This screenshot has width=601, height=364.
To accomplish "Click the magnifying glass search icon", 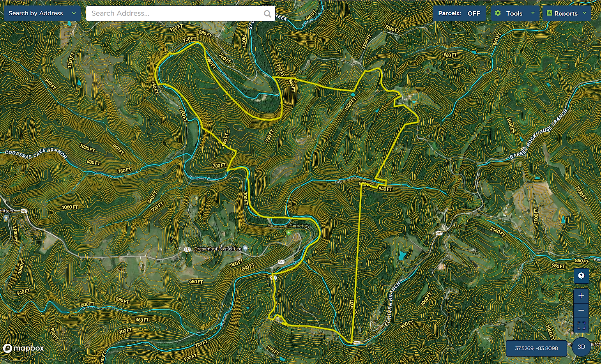I will [x=267, y=14].
